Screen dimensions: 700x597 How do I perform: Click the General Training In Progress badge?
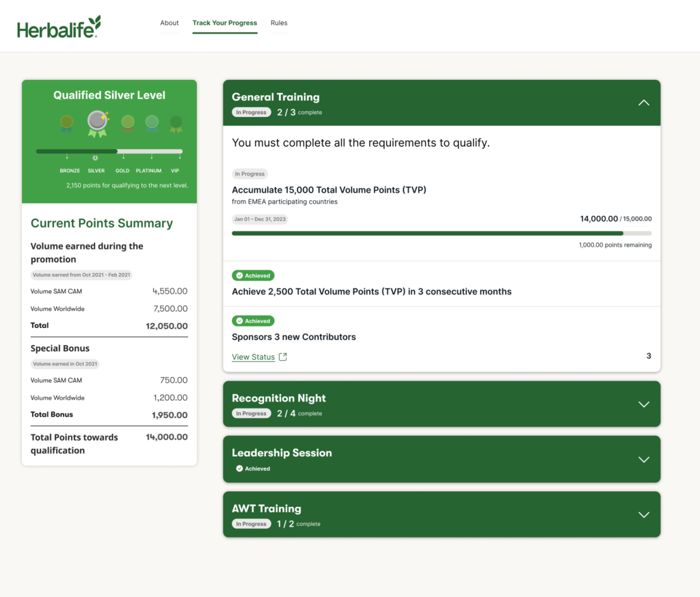pyautogui.click(x=252, y=113)
